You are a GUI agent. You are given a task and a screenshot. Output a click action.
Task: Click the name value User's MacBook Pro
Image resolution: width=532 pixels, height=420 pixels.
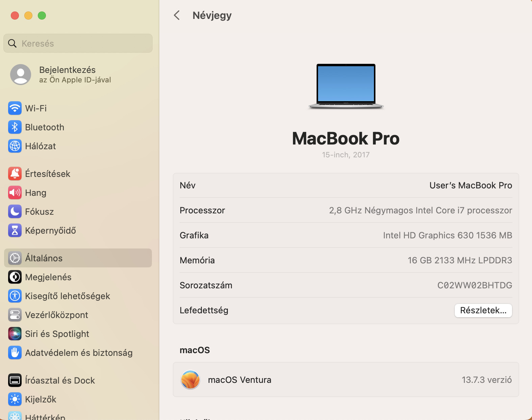471,185
